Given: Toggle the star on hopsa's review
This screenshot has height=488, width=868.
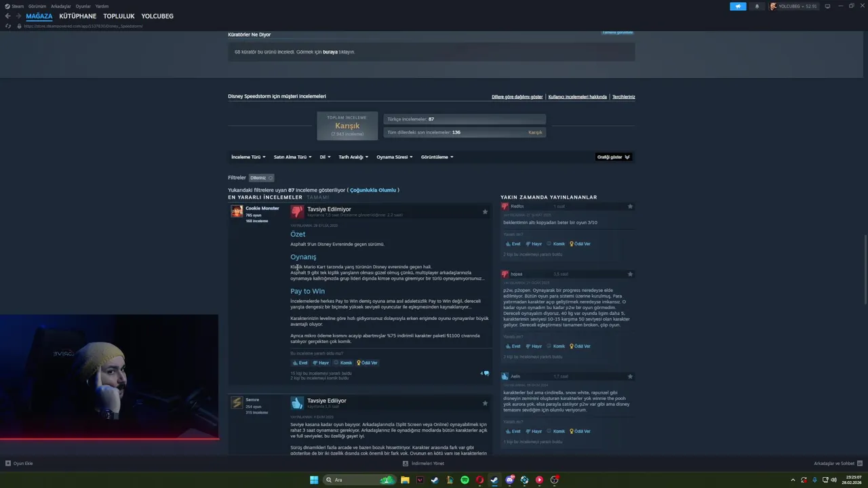Looking at the screenshot, I should (630, 274).
